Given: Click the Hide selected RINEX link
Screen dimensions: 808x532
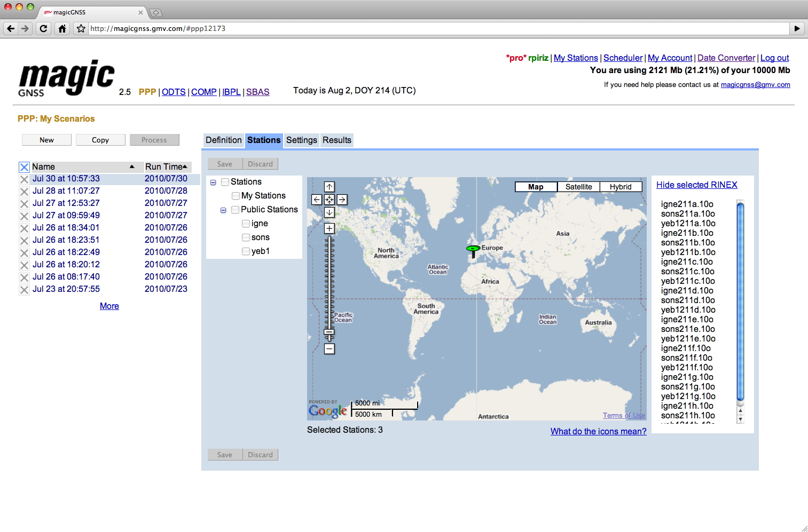Looking at the screenshot, I should 696,185.
